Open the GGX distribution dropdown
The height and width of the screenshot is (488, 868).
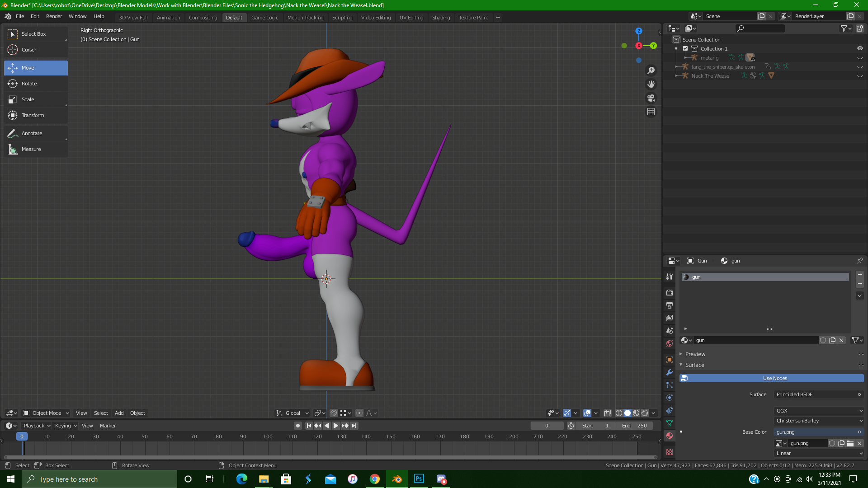(819, 411)
